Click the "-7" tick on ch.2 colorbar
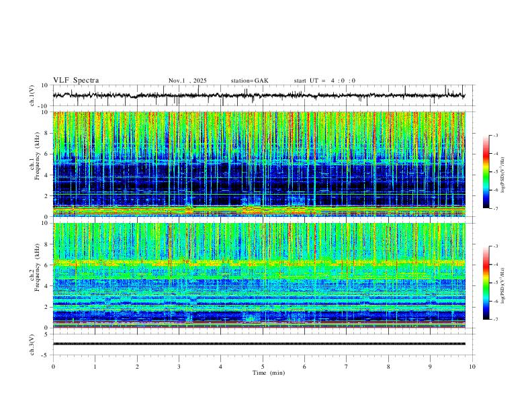The width and height of the screenshot is (532, 411). tap(496, 320)
